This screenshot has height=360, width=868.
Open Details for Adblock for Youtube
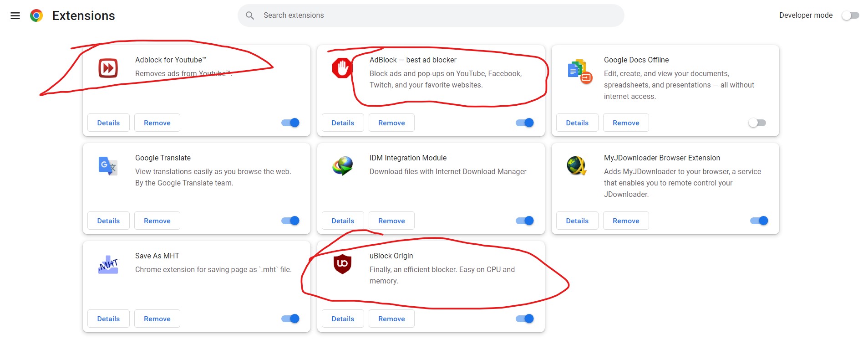[x=108, y=123]
